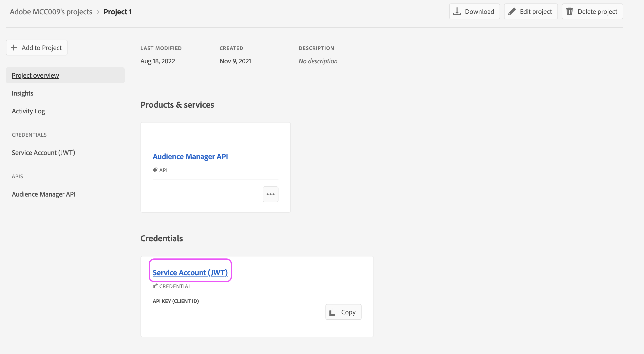The image size is (644, 354).
Task: Open Project overview in the sidebar
Action: point(36,75)
